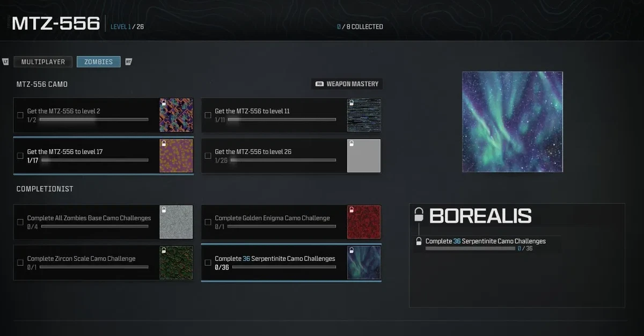Click the lock icon on level 2 camo
The height and width of the screenshot is (336, 644).
tap(164, 103)
